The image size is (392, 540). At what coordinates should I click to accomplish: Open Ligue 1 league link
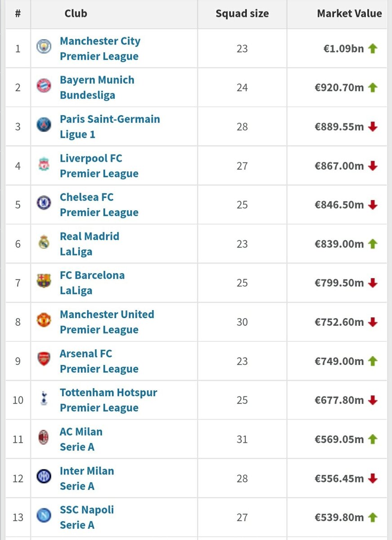(77, 135)
